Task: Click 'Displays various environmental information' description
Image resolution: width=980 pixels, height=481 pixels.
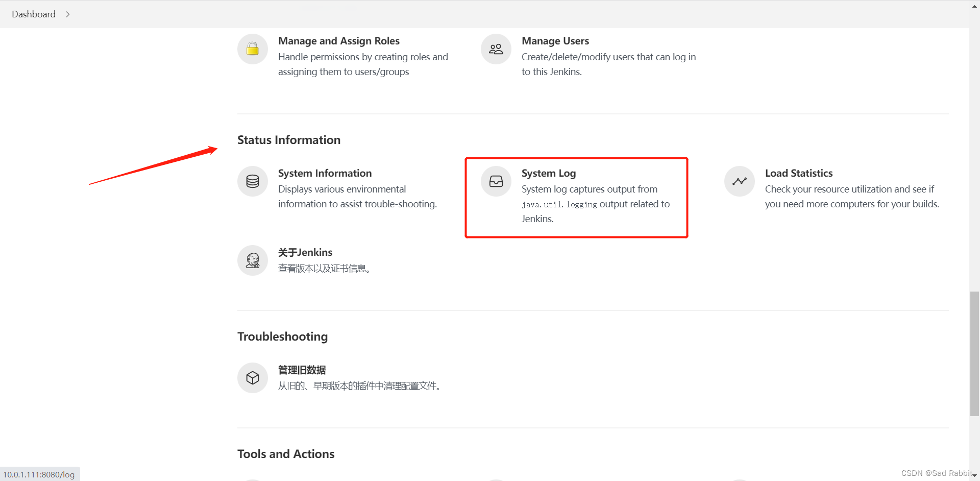Action: [x=357, y=197]
